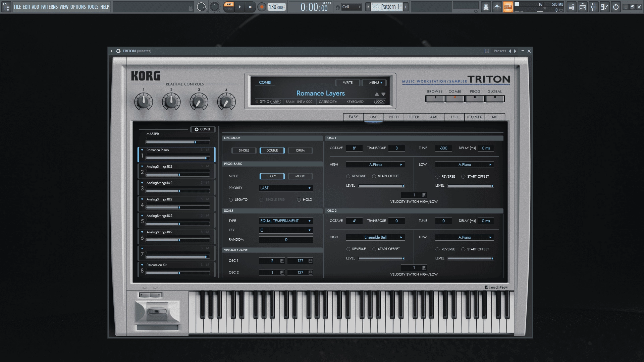
Task: Open the FILE menu
Action: point(17,7)
